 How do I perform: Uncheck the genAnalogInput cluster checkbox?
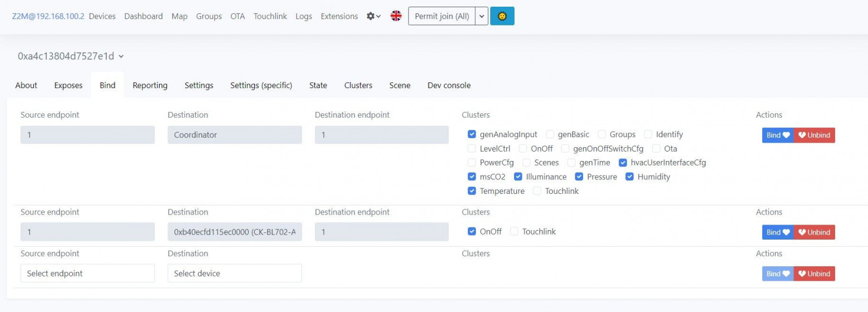472,134
